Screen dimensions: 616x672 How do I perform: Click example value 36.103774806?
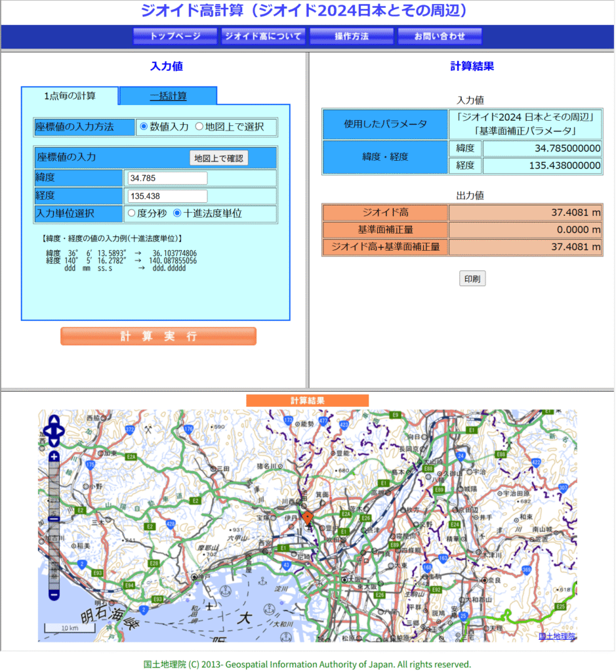tap(175, 253)
